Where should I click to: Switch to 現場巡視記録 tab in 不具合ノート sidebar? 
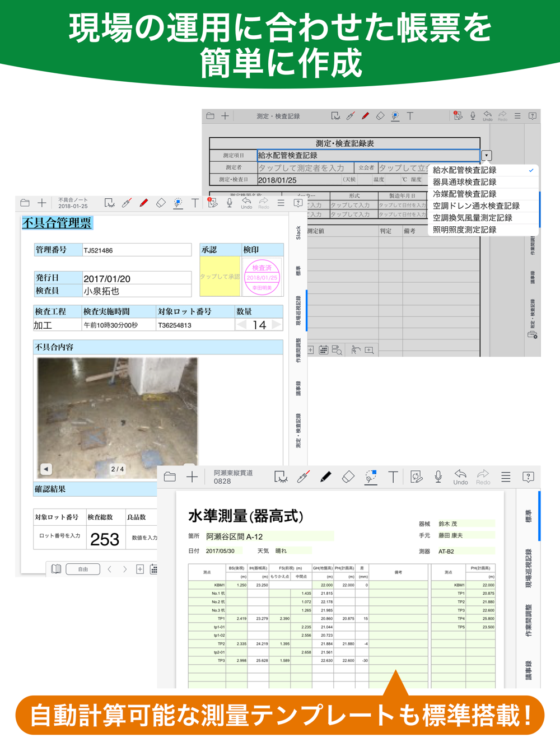(298, 311)
